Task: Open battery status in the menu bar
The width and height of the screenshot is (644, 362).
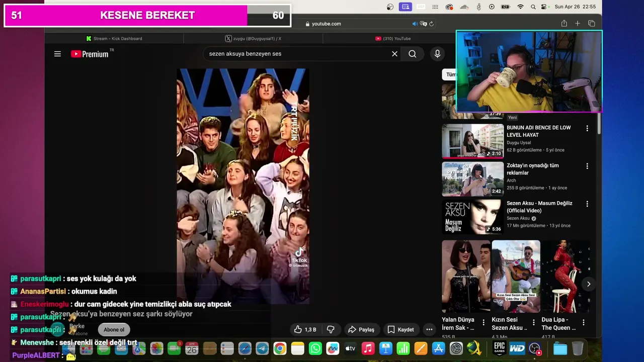Action: [x=506, y=7]
